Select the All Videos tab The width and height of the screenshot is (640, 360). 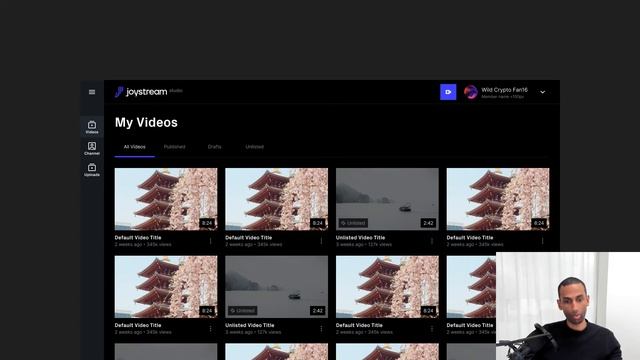134,147
